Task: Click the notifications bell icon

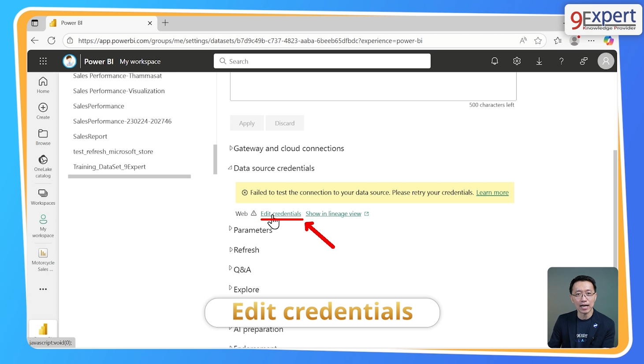Action: point(495,61)
